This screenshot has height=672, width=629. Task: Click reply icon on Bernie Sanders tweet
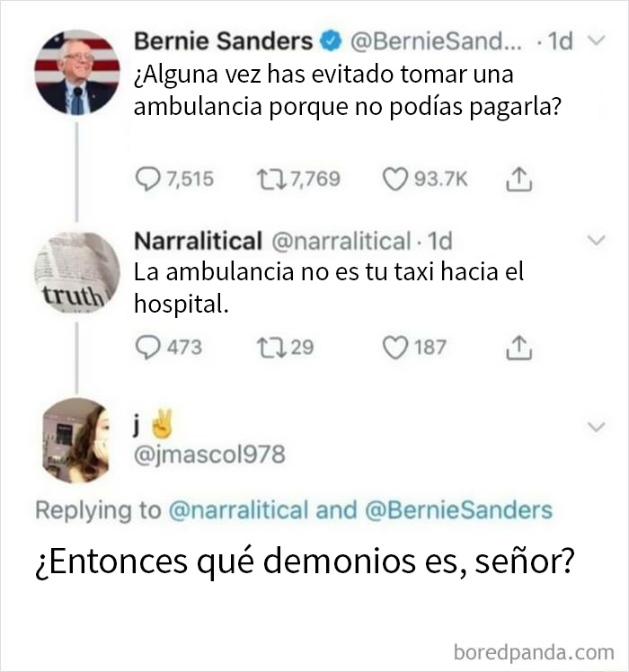[x=147, y=180]
